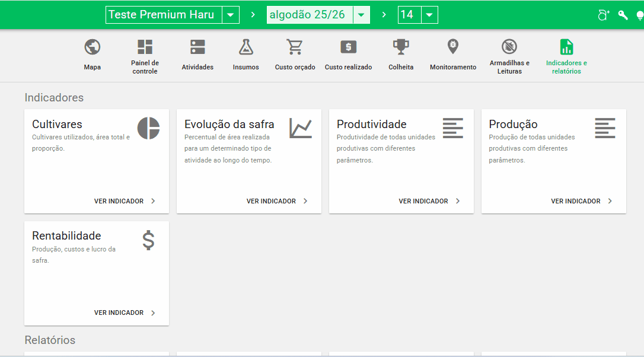Open the Custo orçado cart icon
Viewport: 644px width, 357px height.
295,47
